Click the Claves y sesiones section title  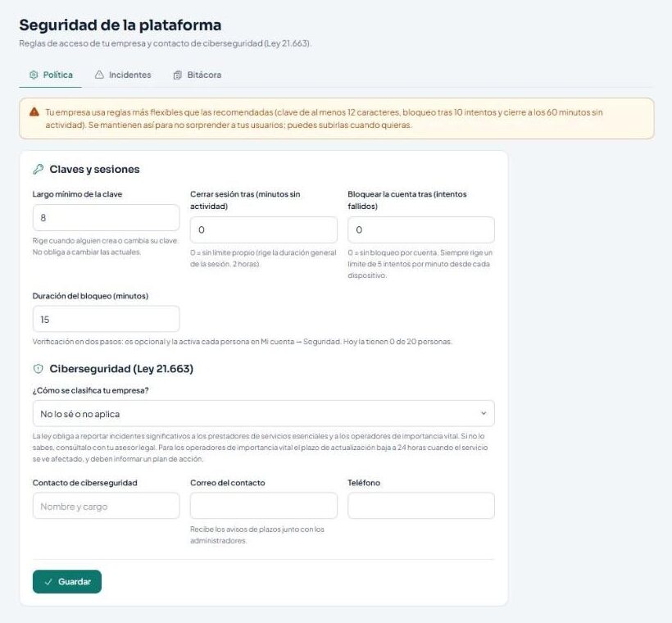(x=94, y=170)
